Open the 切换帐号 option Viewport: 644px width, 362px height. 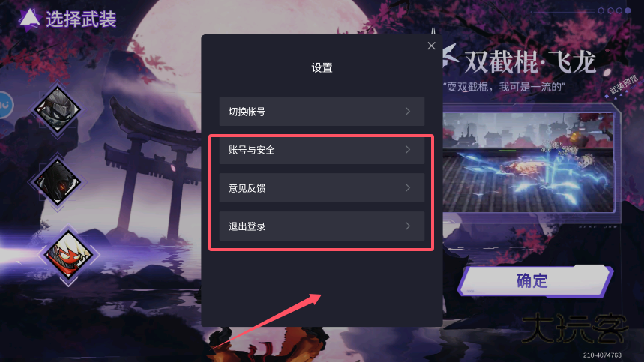(x=322, y=111)
